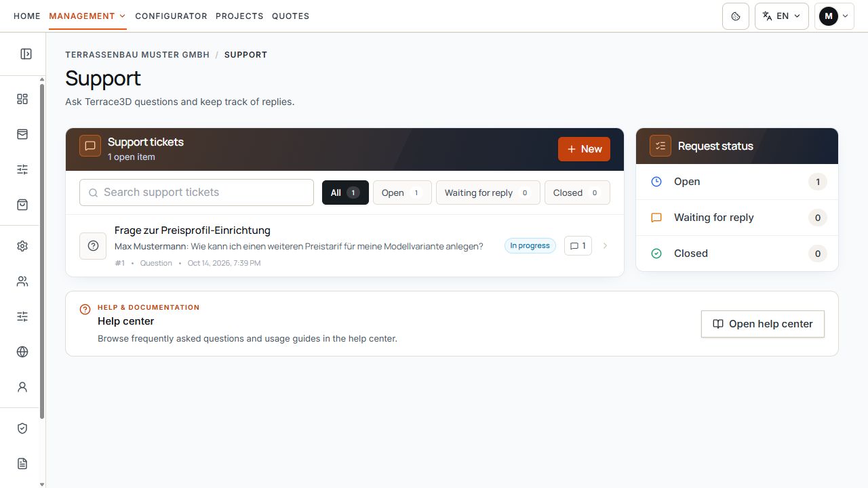Click the cookie icon button in header
The width and height of the screenshot is (868, 488).
[736, 16]
